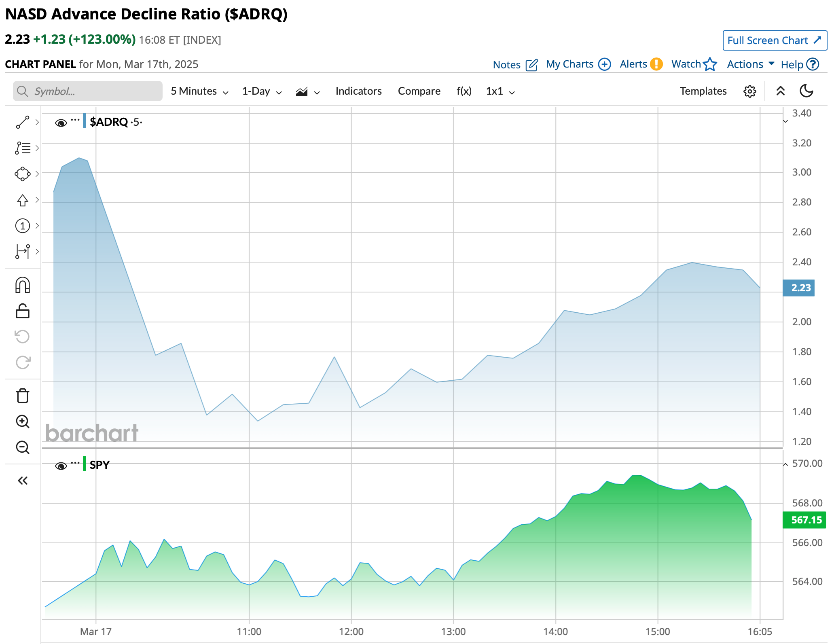The width and height of the screenshot is (834, 644).
Task: Hide the $ADRQ plot via its eye icon
Action: click(61, 123)
